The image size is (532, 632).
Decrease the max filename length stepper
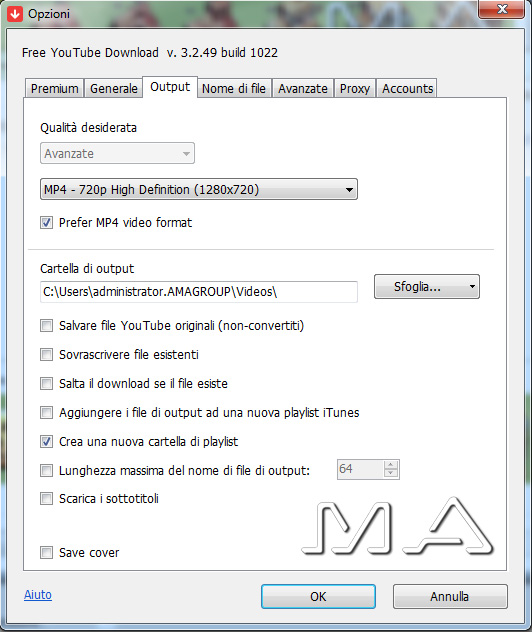391,474
